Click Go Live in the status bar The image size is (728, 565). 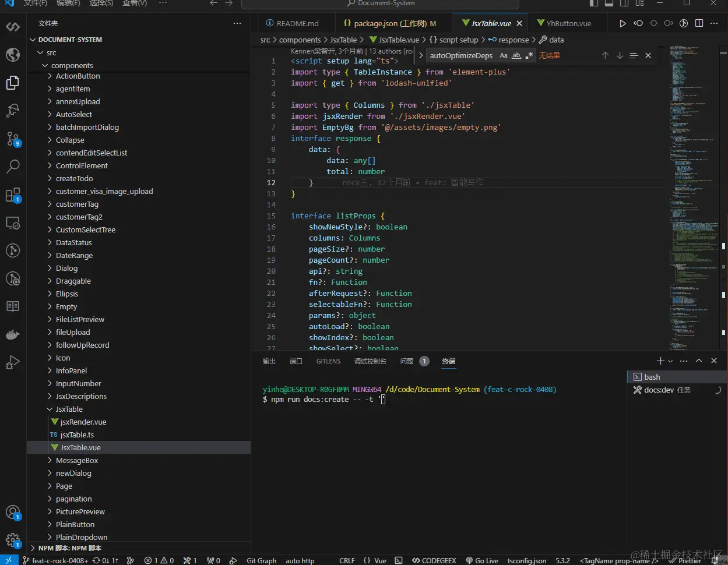(x=482, y=560)
